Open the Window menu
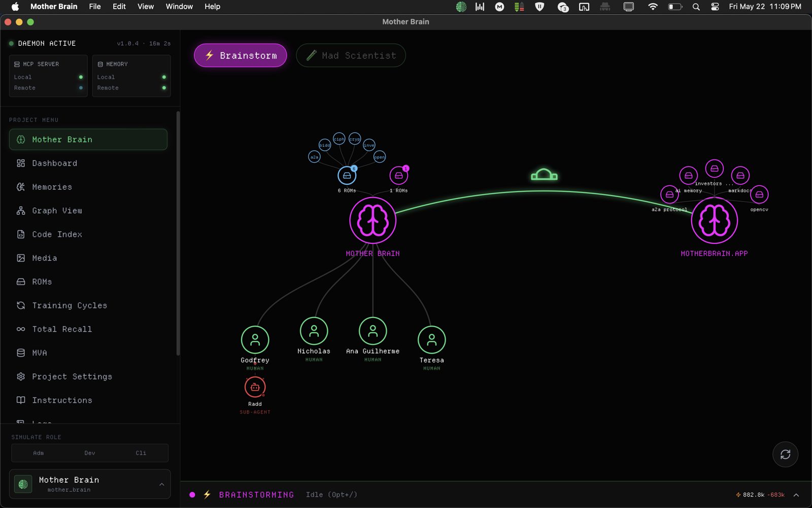Viewport: 812px width, 508px height. tap(179, 7)
